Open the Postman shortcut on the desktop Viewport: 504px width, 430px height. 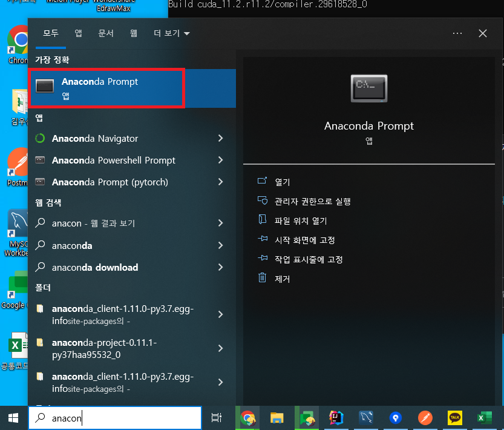point(17,167)
